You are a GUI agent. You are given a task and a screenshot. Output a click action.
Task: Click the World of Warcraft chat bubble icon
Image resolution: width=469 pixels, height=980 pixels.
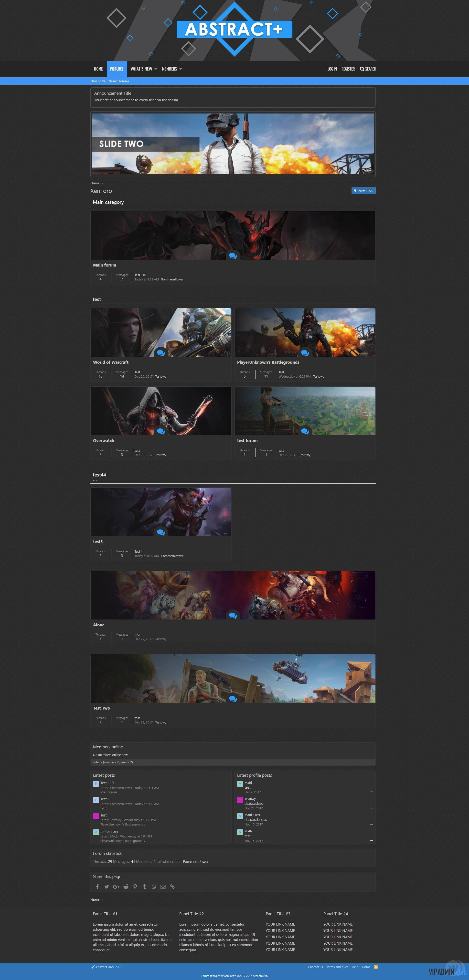(161, 353)
